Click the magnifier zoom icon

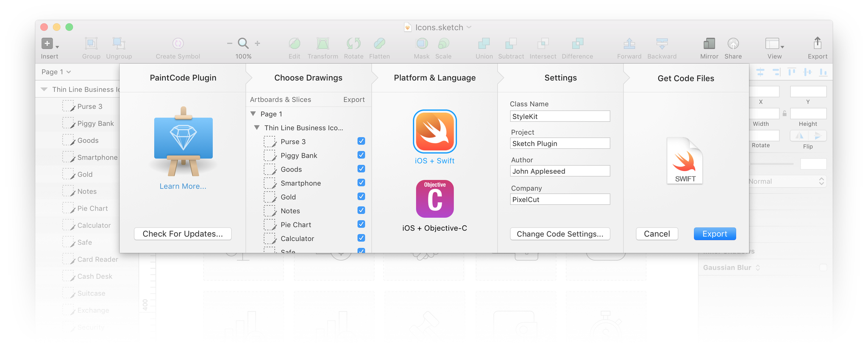243,43
